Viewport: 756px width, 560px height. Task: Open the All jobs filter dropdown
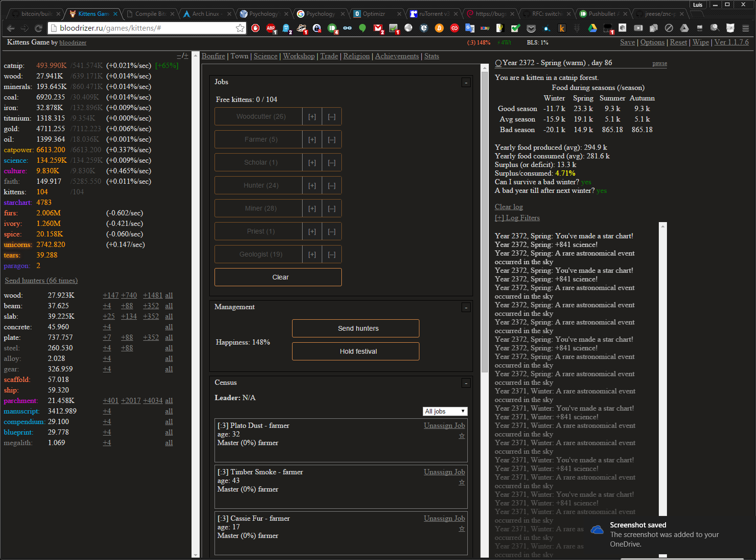point(445,411)
